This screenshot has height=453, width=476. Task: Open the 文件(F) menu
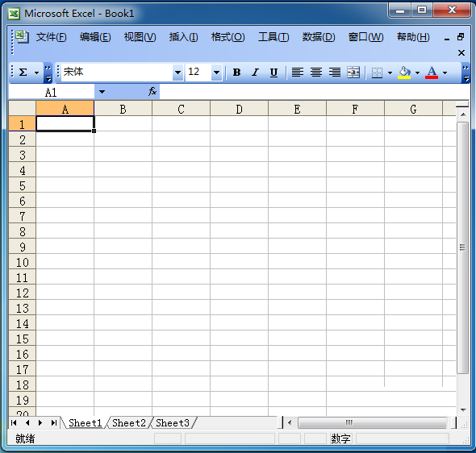pyautogui.click(x=52, y=37)
